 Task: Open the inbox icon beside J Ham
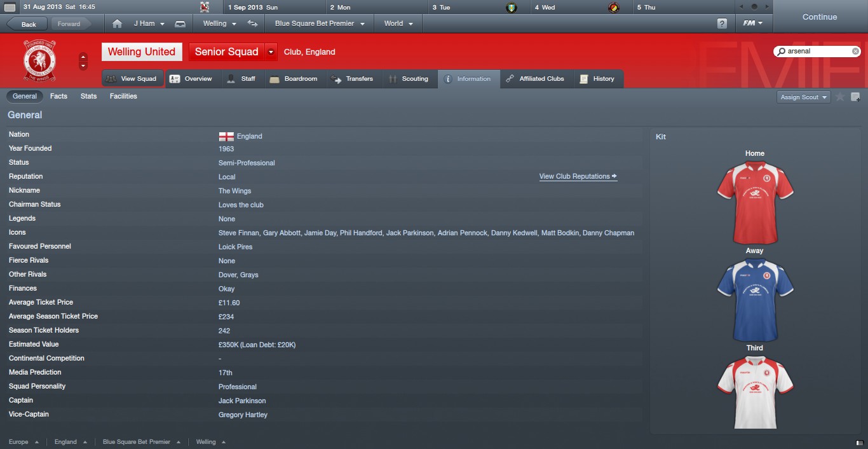[x=180, y=24]
